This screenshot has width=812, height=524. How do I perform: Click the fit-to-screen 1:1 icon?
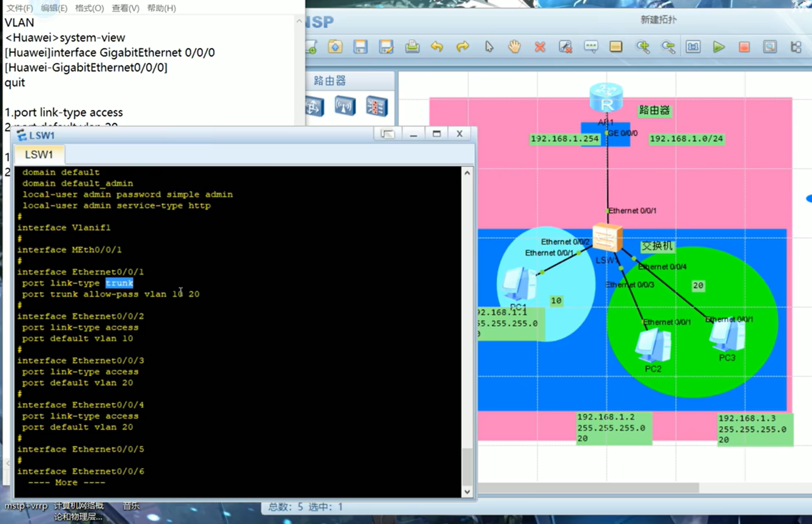click(693, 47)
